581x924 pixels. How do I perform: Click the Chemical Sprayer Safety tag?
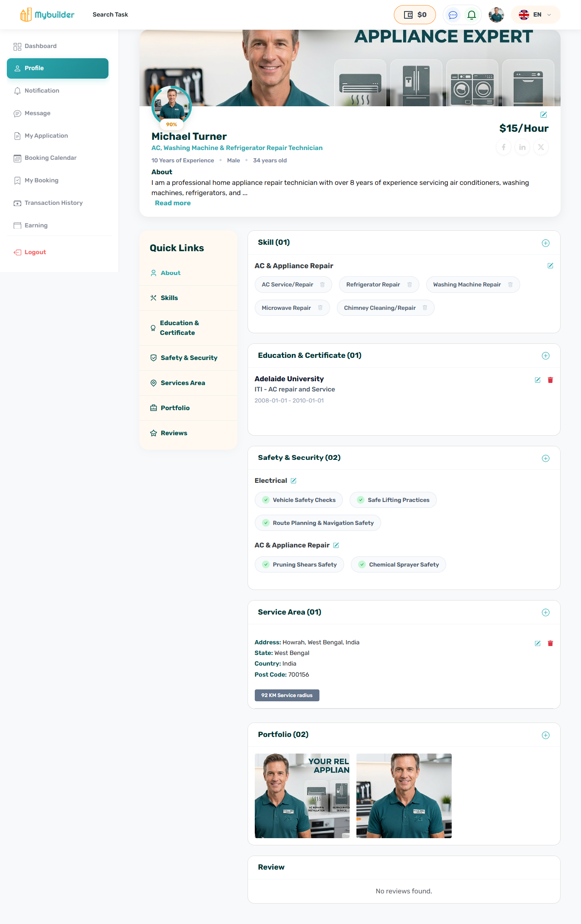399,564
